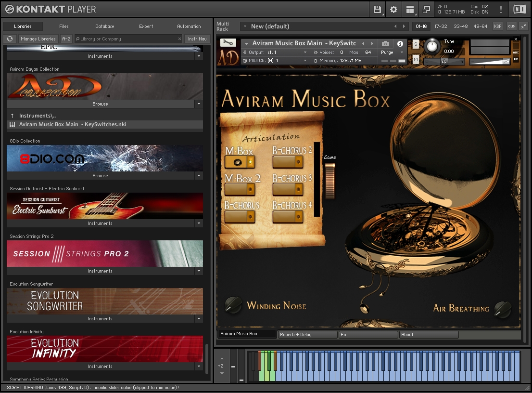Open the Reverb + Delay tab
532x393 pixels.
pyautogui.click(x=307, y=335)
